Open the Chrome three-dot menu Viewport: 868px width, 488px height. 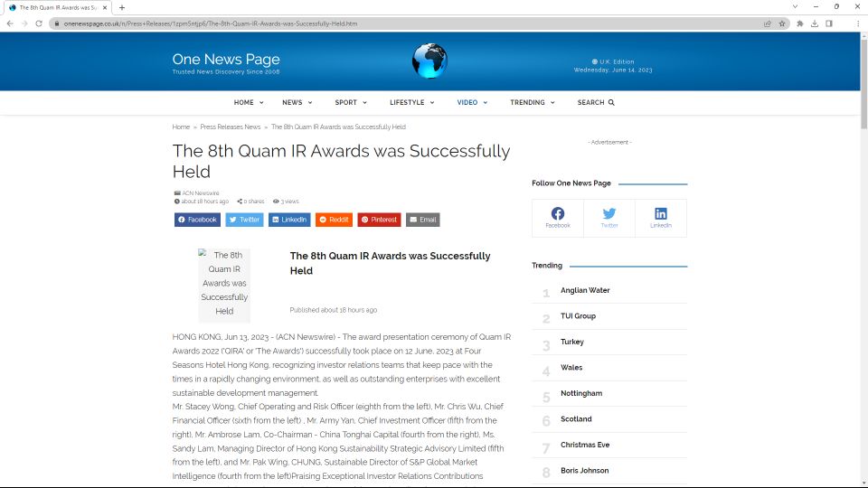pos(857,23)
